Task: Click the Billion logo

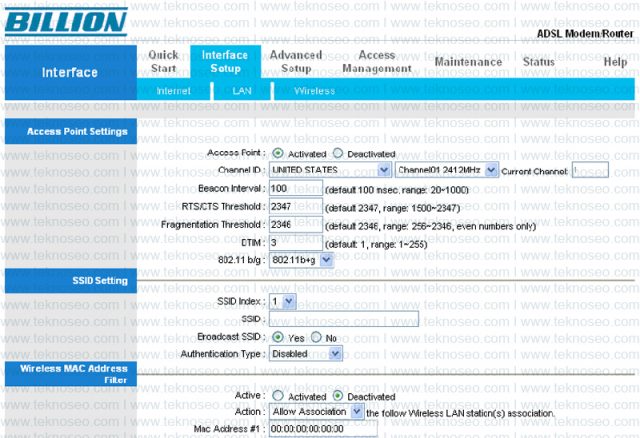Action: pos(66,22)
